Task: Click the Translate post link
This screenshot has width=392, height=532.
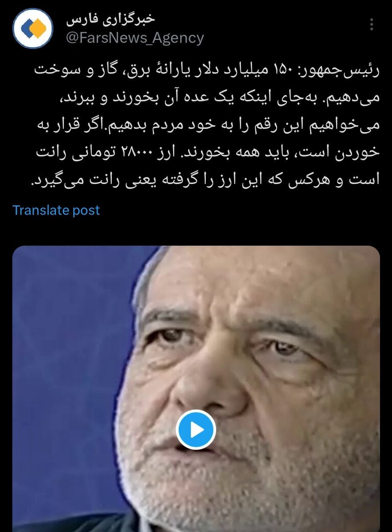Action: coord(56,210)
